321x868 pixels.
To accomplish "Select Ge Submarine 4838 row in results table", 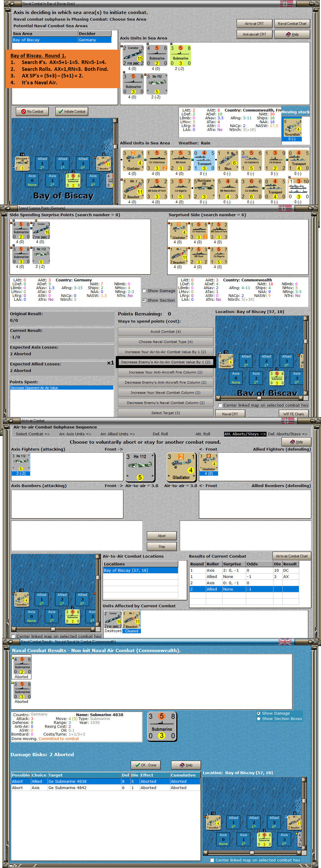I will [106, 781].
